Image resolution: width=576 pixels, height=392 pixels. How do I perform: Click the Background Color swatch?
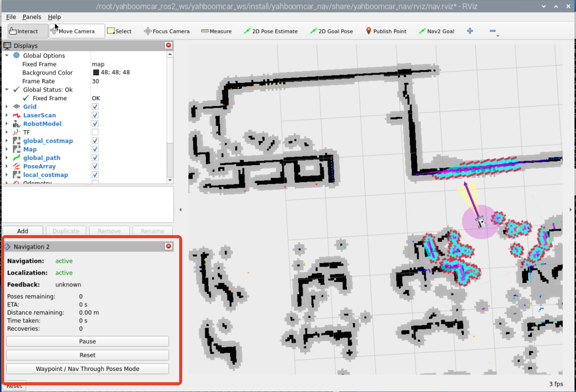[x=96, y=73]
